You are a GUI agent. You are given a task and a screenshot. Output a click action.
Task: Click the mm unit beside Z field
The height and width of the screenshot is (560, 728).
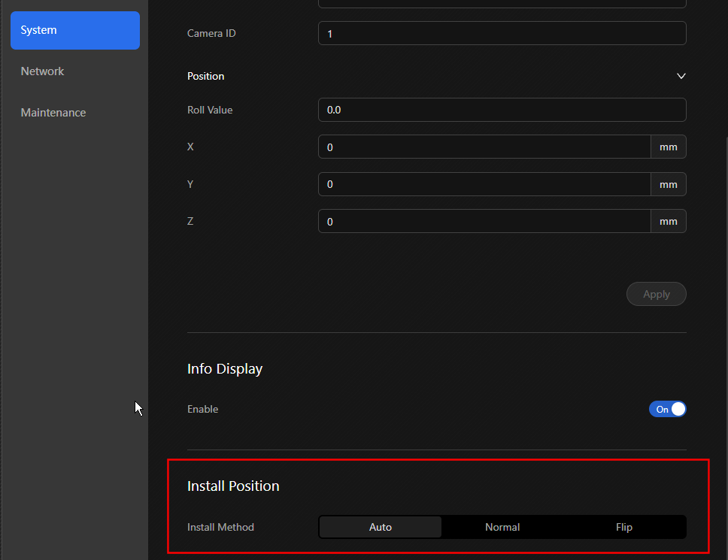[x=669, y=221]
